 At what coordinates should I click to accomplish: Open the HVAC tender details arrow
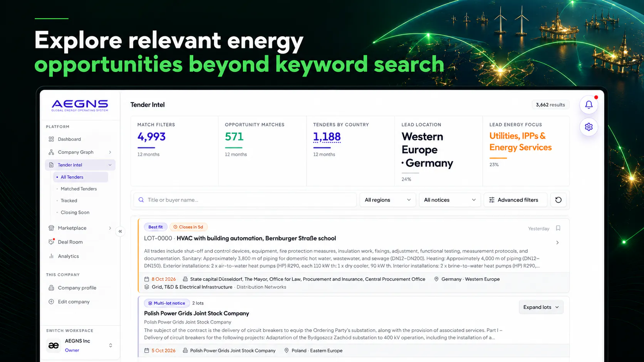point(557,243)
